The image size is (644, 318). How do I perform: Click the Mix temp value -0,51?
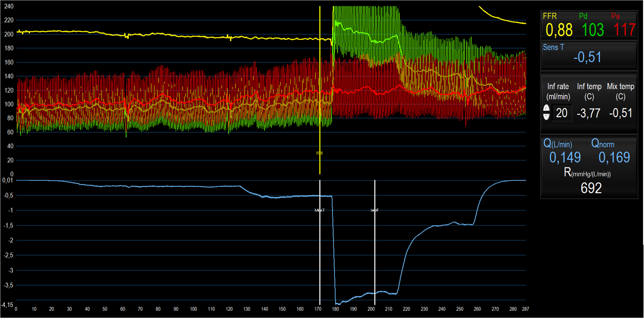[621, 113]
